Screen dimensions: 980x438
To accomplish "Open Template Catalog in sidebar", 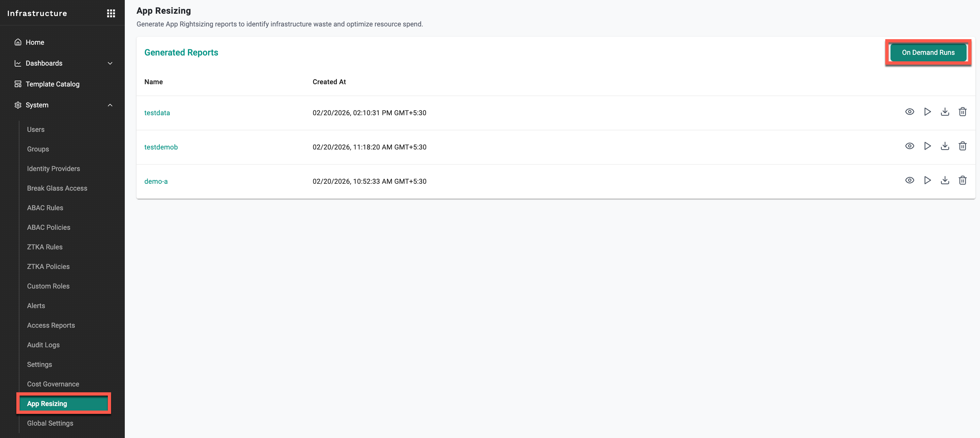I will click(x=53, y=84).
